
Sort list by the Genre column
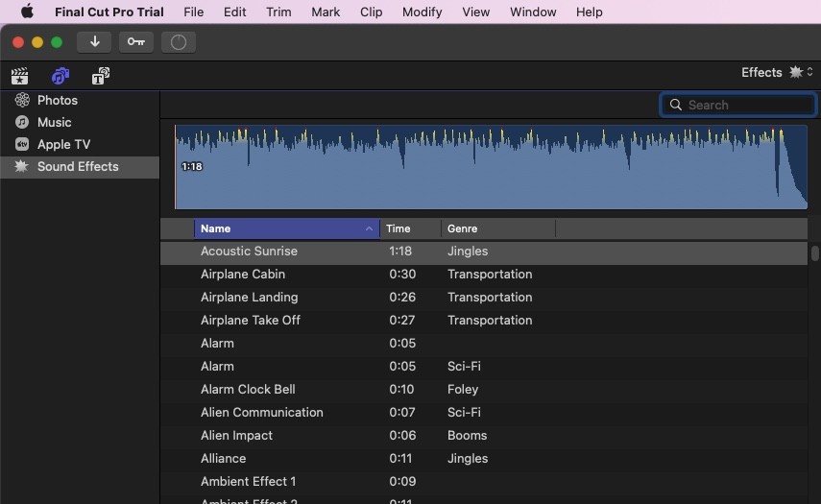(496, 228)
